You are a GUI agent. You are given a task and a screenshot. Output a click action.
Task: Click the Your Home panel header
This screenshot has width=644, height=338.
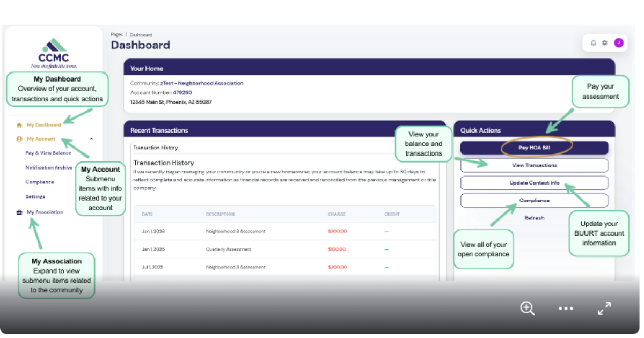coord(369,68)
